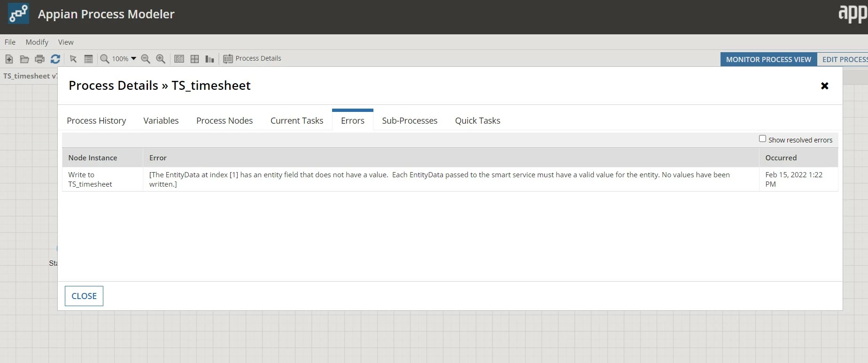Switch to the Current Tasks tab

pos(297,120)
